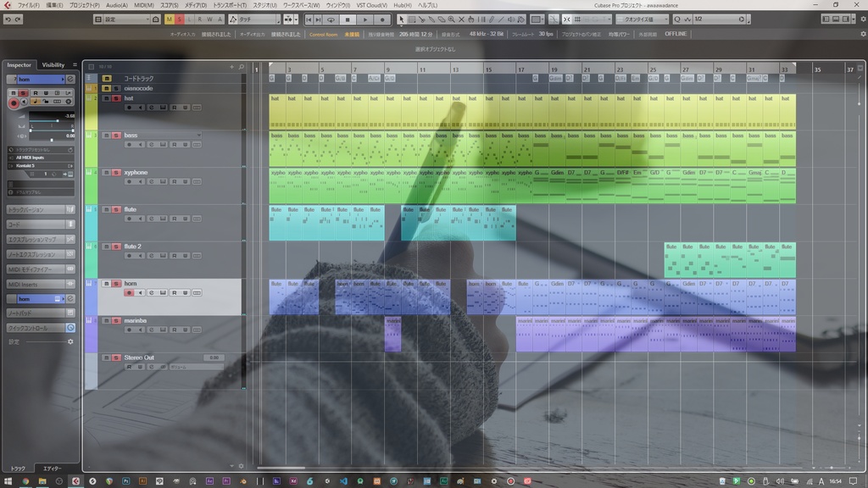Select the Mute X tool
The height and width of the screenshot is (488, 868).
461,19
